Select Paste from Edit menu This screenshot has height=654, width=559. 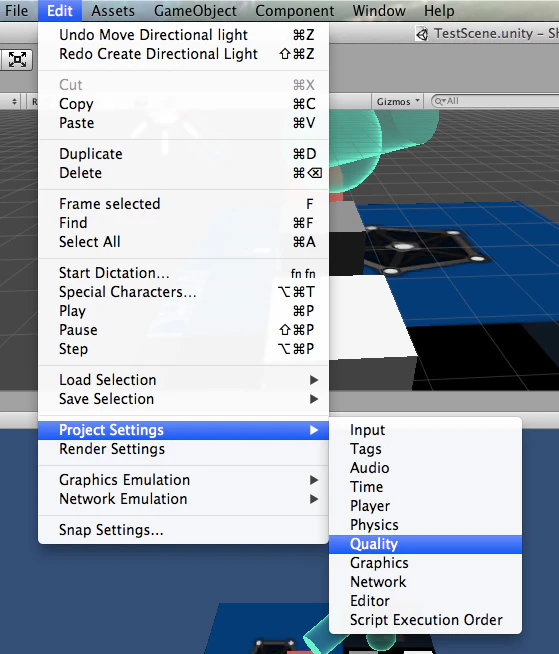pyautogui.click(x=184, y=123)
